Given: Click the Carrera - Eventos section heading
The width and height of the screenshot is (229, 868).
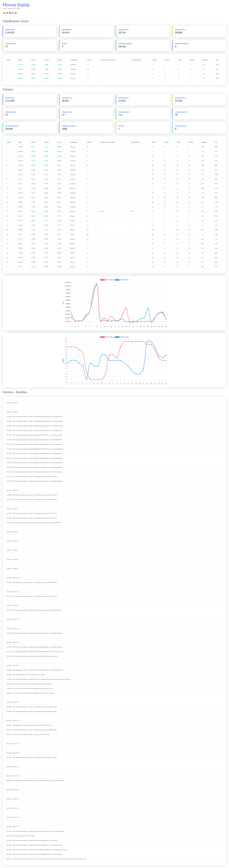Looking at the screenshot, I should 15,392.
